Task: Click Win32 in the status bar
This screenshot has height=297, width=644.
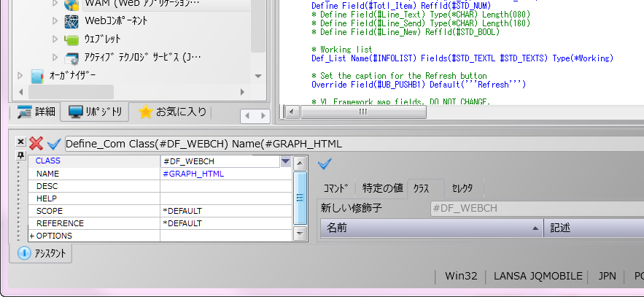Action: (x=461, y=276)
